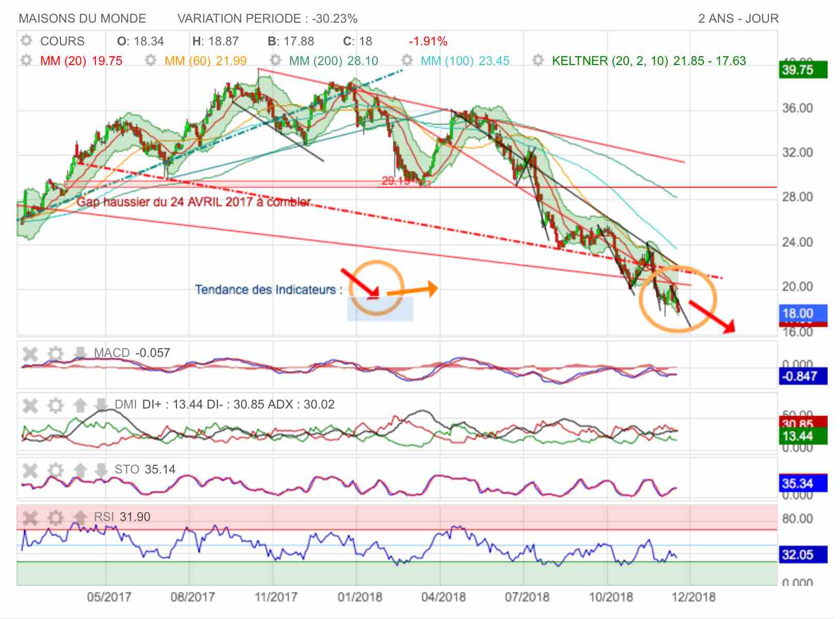The image size is (840, 619).
Task: Click the MM (20) 19.75 label
Action: click(81, 61)
